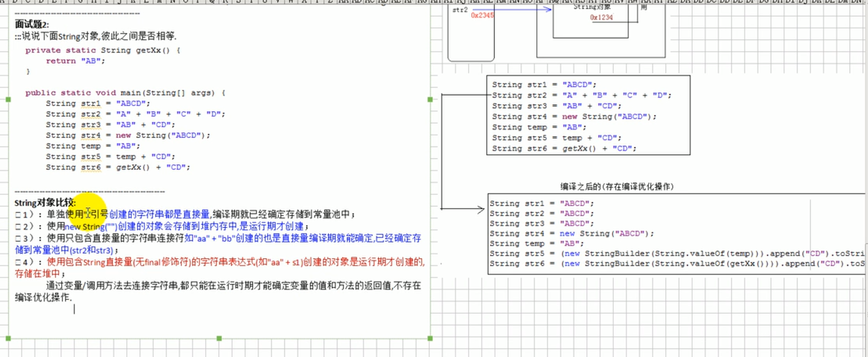This screenshot has width=868, height=357.
Task: Click 'String str5 = temp + "CD";' in main method
Action: click(x=110, y=156)
